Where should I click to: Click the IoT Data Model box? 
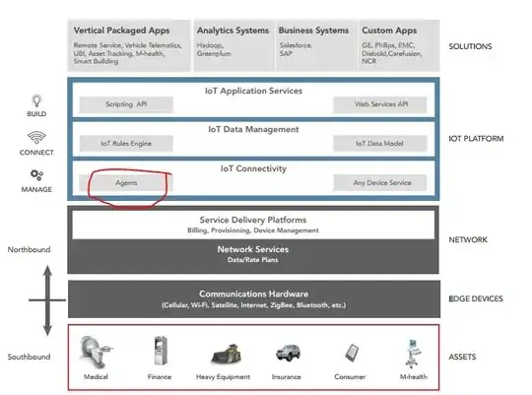[x=380, y=144]
